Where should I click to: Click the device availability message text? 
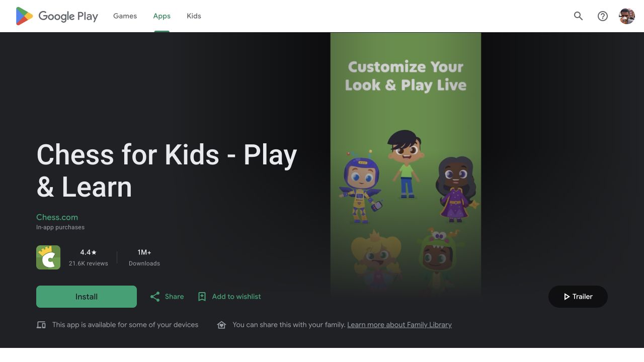(125, 325)
